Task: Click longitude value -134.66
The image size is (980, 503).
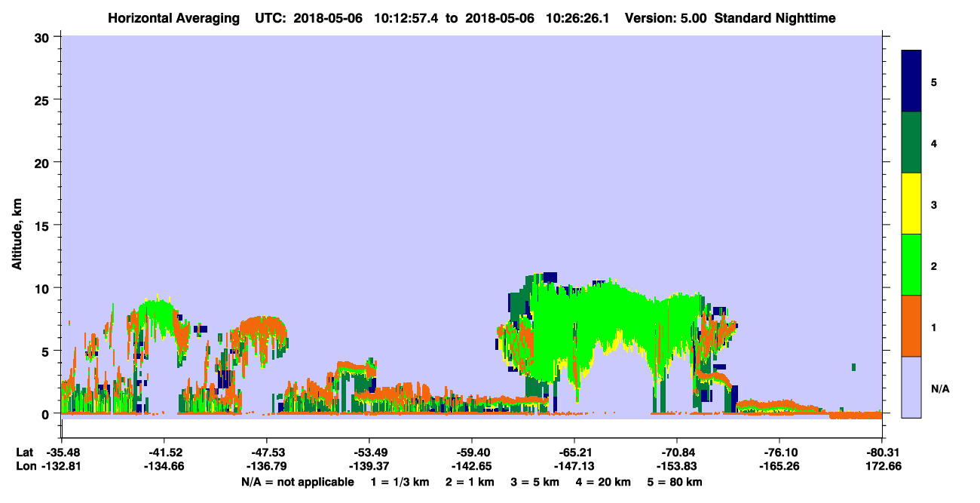Action: point(164,467)
